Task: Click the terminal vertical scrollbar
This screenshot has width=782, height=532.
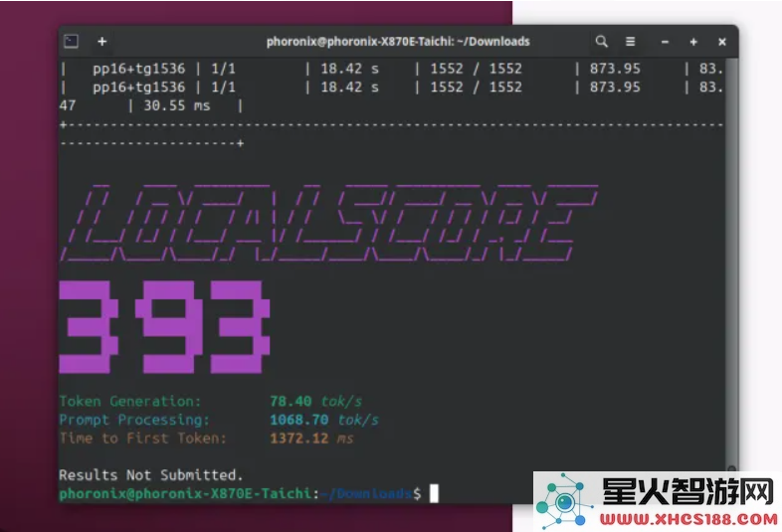Action: pos(731,265)
